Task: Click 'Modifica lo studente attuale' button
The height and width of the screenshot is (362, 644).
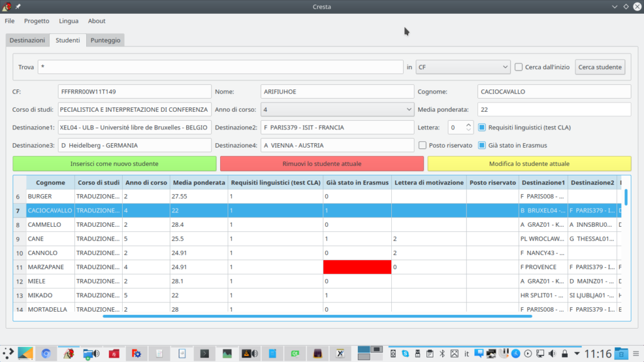Action: pos(530,164)
